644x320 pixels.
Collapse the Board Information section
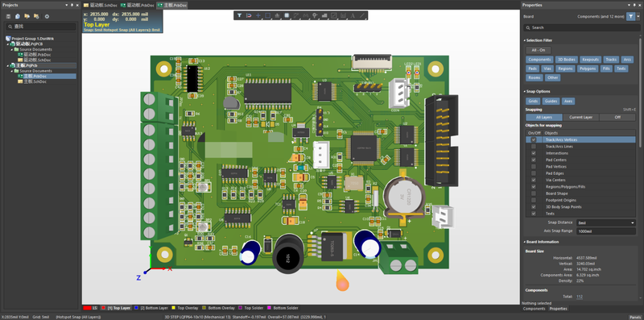(525, 242)
